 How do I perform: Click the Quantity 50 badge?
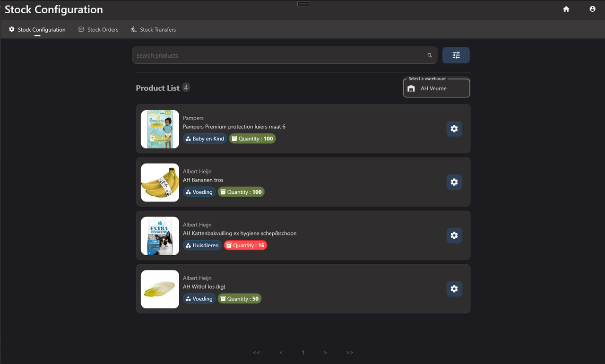[x=240, y=299]
